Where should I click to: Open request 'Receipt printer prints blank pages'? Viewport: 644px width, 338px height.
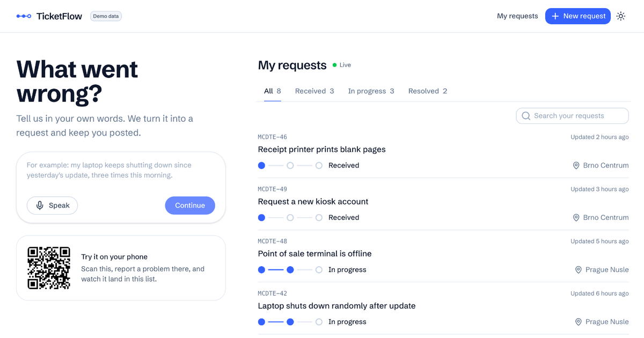tap(322, 149)
